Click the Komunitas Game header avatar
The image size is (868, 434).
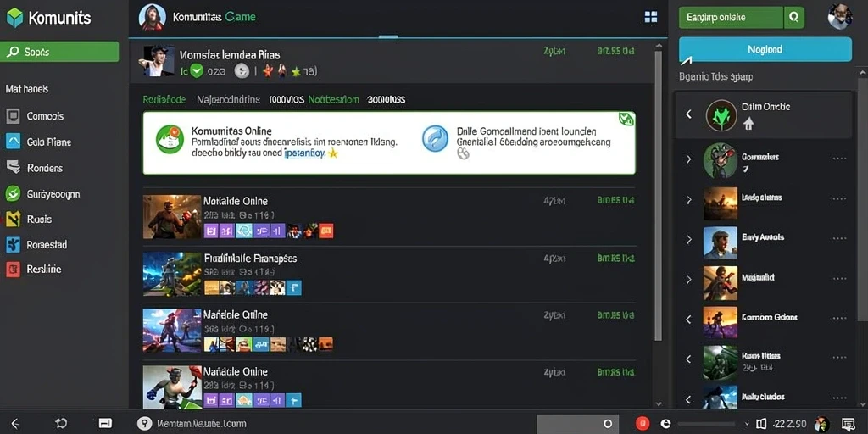[x=153, y=17]
